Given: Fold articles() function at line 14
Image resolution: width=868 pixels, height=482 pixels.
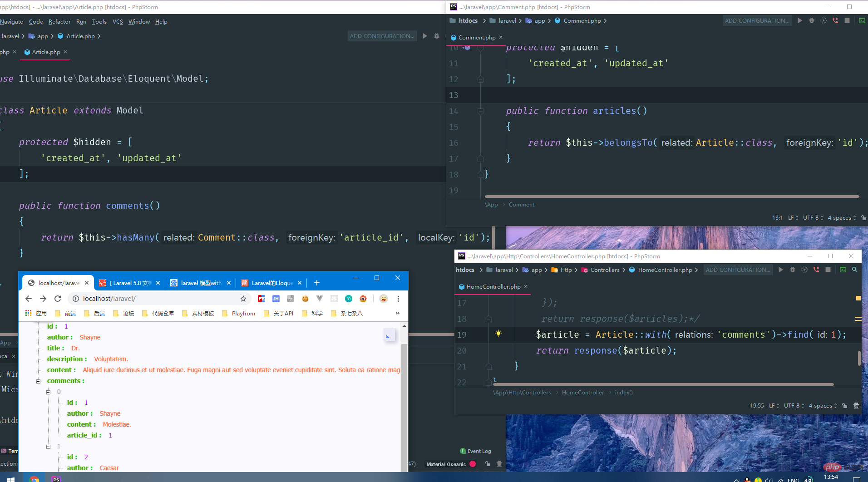Looking at the screenshot, I should click(480, 111).
